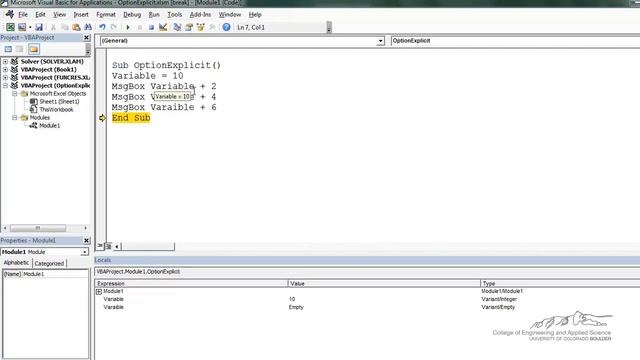Click the toolbar options overflow arrow
The width and height of the screenshot is (640, 360).
[x=329, y=28]
